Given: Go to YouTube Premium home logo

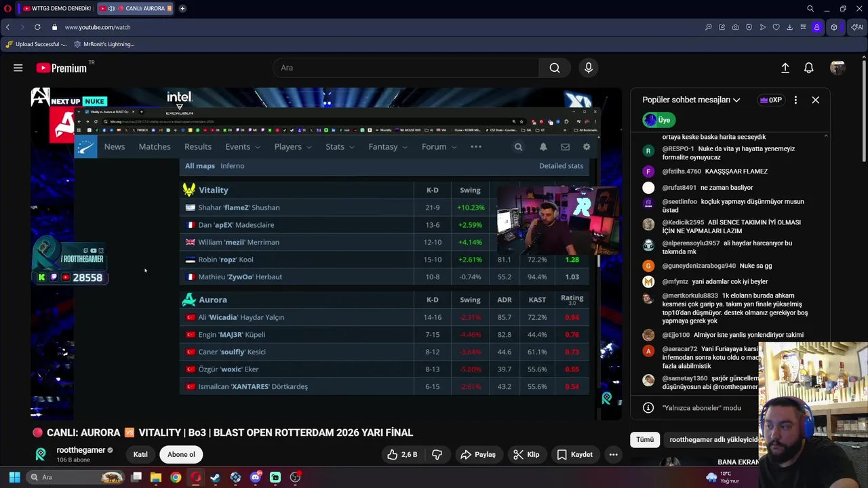Looking at the screenshot, I should click(x=62, y=68).
